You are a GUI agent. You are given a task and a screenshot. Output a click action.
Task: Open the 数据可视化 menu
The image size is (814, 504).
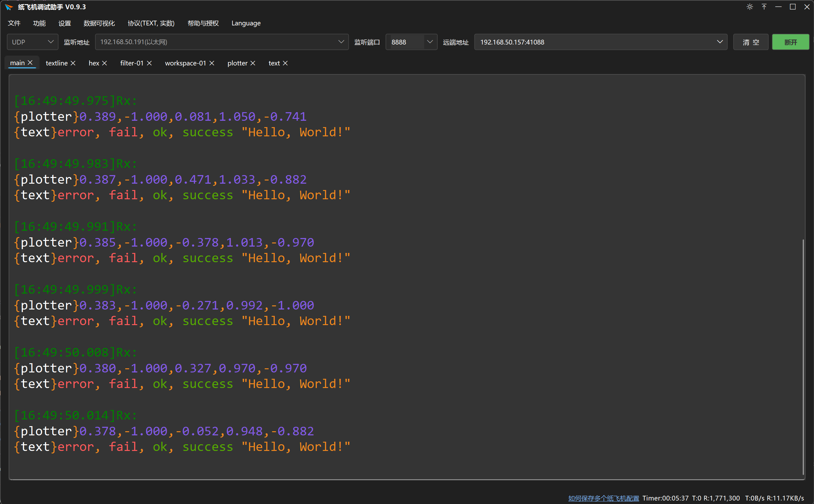(99, 23)
